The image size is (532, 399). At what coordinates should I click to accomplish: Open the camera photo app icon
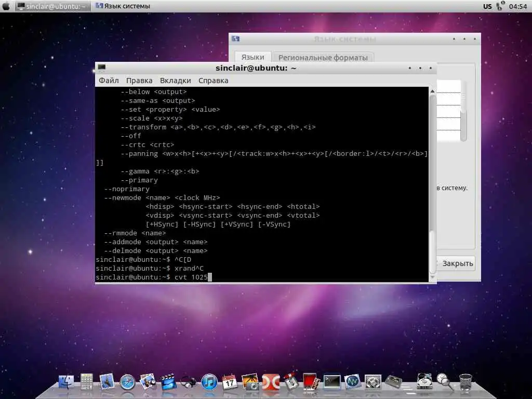[x=250, y=382]
